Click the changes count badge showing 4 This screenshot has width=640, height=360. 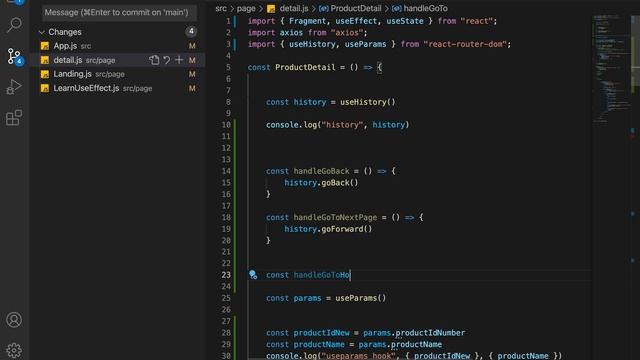[191, 31]
